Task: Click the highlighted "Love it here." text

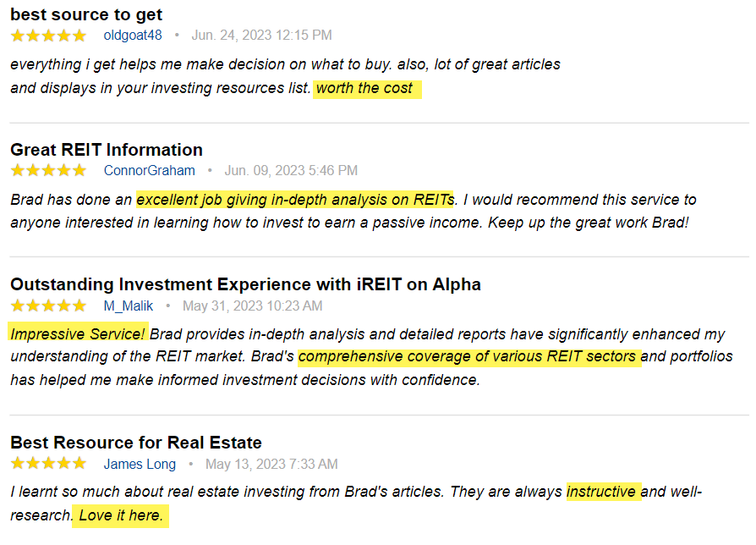Action: (120, 515)
